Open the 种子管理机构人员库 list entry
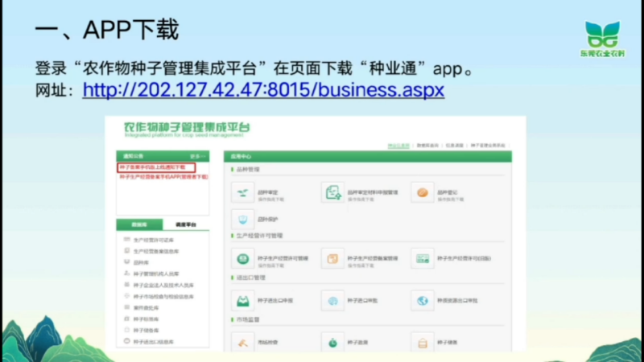 [156, 274]
